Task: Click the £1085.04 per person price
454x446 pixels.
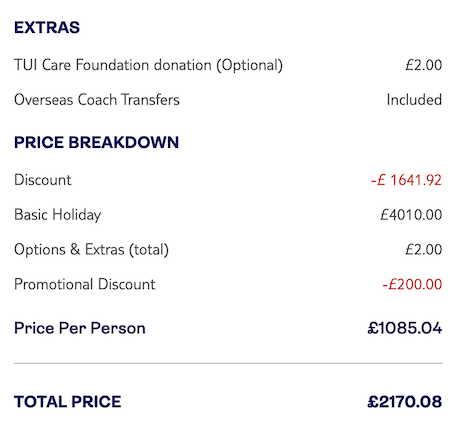Action: pos(405,328)
